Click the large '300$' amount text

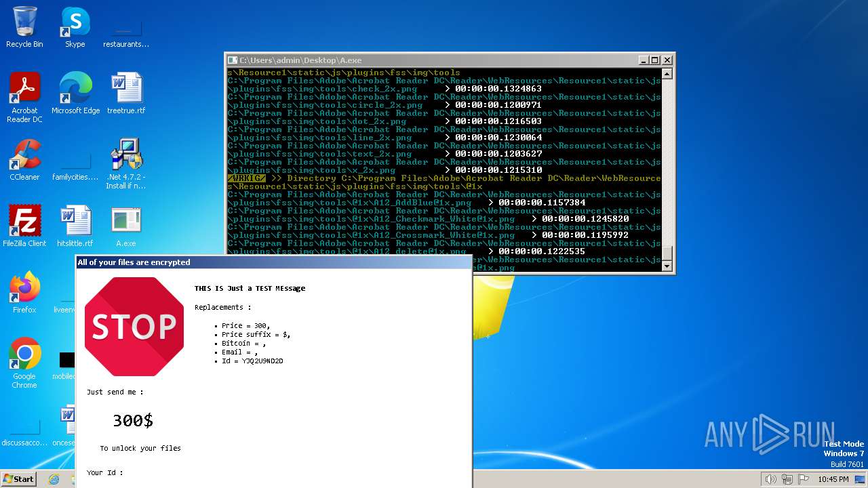pyautogui.click(x=133, y=421)
